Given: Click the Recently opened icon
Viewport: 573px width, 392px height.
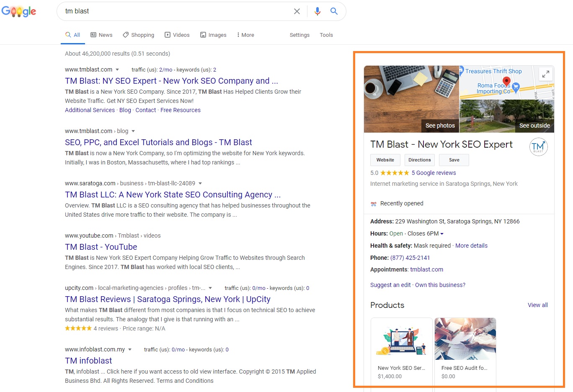Looking at the screenshot, I should pyautogui.click(x=374, y=204).
